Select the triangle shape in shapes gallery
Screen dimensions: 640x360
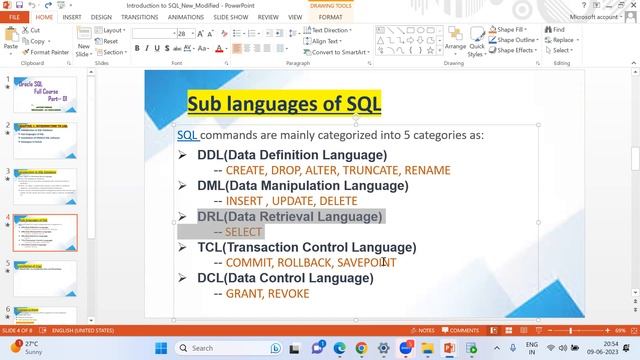[380, 40]
